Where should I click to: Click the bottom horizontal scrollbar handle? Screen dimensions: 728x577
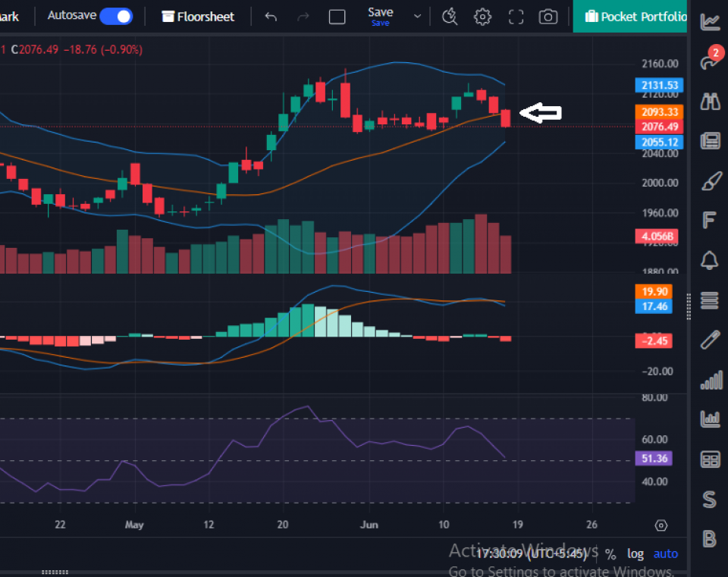click(55, 572)
